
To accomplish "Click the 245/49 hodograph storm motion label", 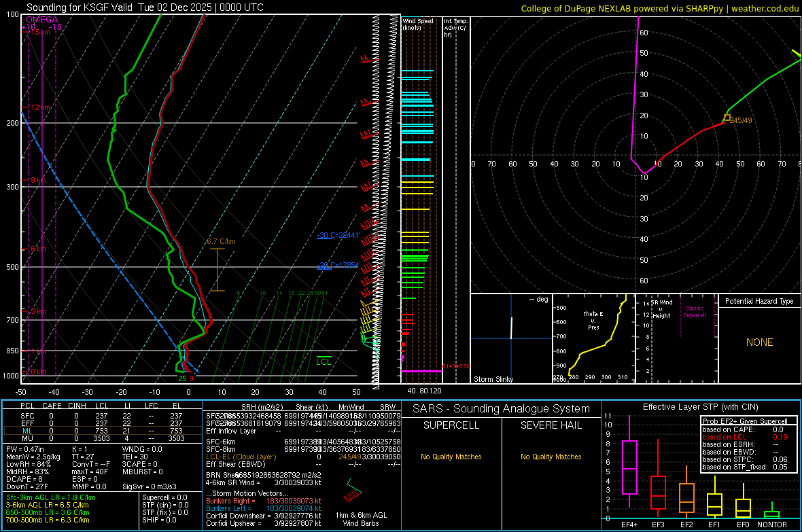I will coord(741,120).
